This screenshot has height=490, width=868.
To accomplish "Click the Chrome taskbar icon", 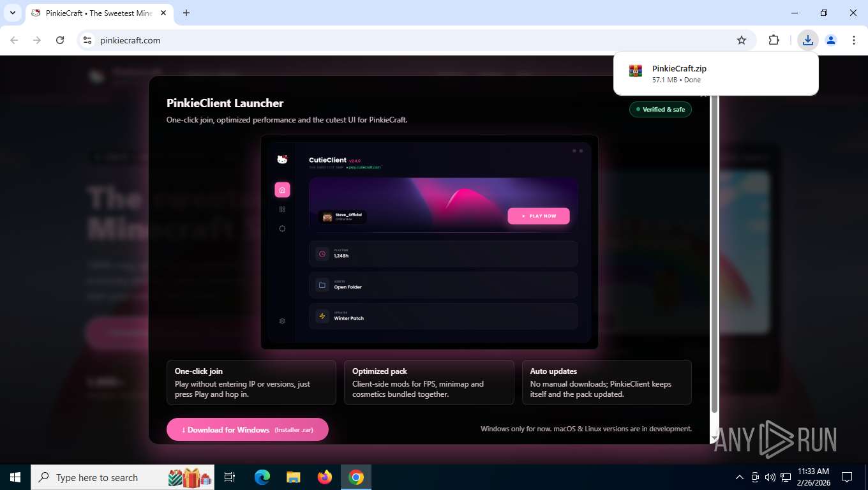I will click(x=356, y=477).
